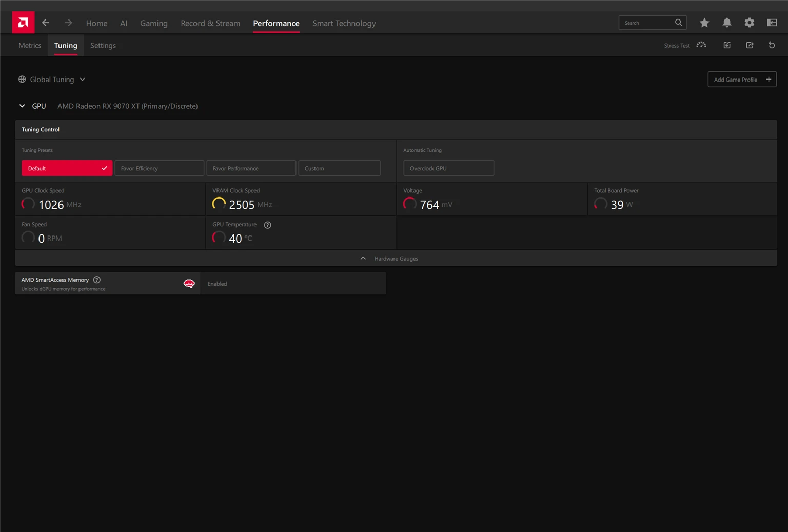Click the AMD logo icon

coord(23,23)
